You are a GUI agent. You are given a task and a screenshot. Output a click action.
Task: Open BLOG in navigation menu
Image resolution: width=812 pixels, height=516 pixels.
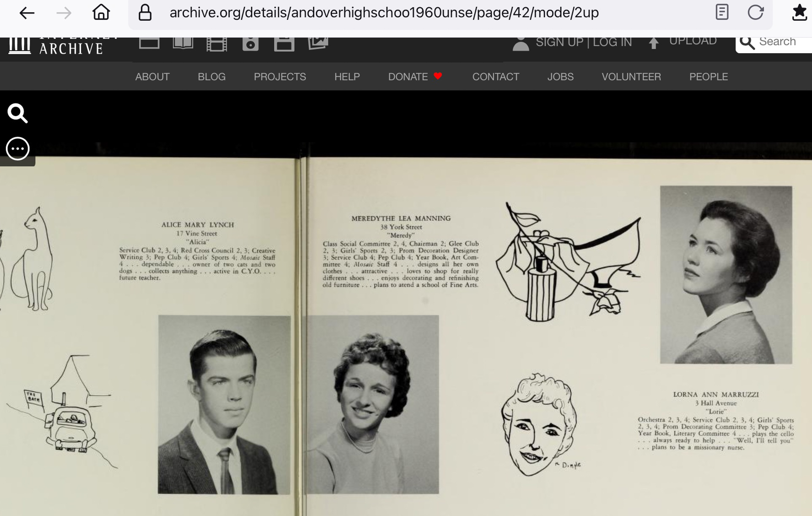tap(212, 77)
